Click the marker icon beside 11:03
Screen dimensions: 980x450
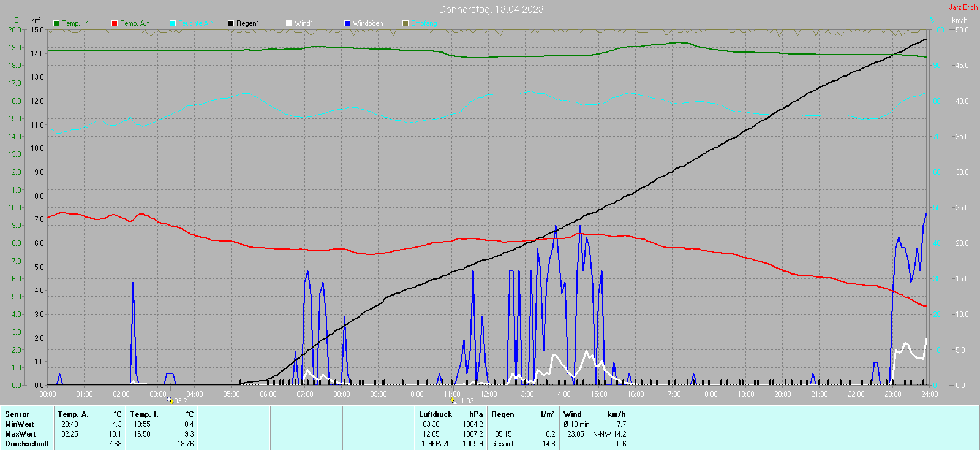point(453,400)
